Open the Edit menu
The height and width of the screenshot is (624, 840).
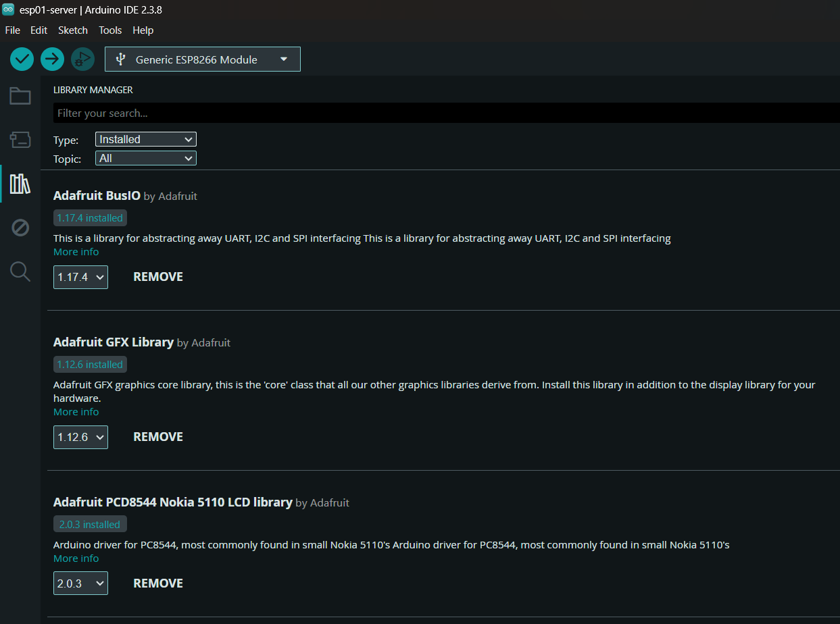[x=39, y=30]
